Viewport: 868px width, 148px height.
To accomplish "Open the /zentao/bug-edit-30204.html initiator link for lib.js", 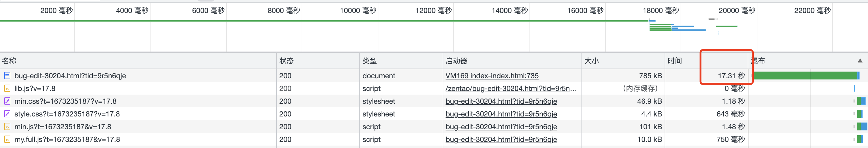I will (511, 89).
